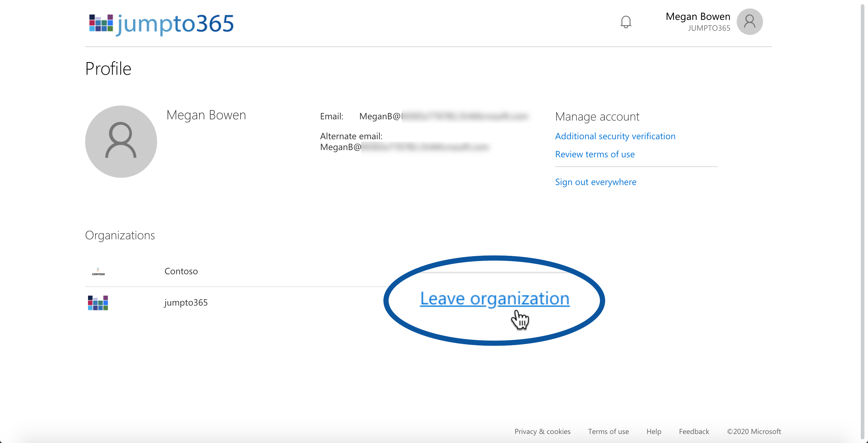The width and height of the screenshot is (868, 443).
Task: Click the Organizations section heading
Action: tap(120, 235)
